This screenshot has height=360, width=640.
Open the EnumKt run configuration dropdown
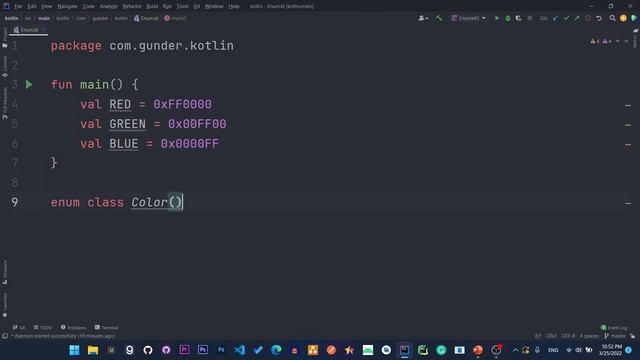tap(469, 18)
